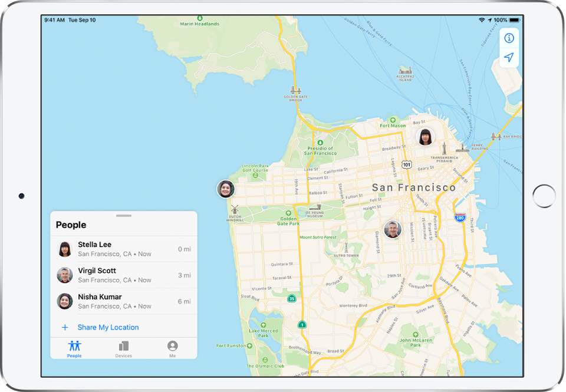566x392 pixels.
Task: Tap the Wi-Fi icon in status bar
Action: (x=482, y=20)
